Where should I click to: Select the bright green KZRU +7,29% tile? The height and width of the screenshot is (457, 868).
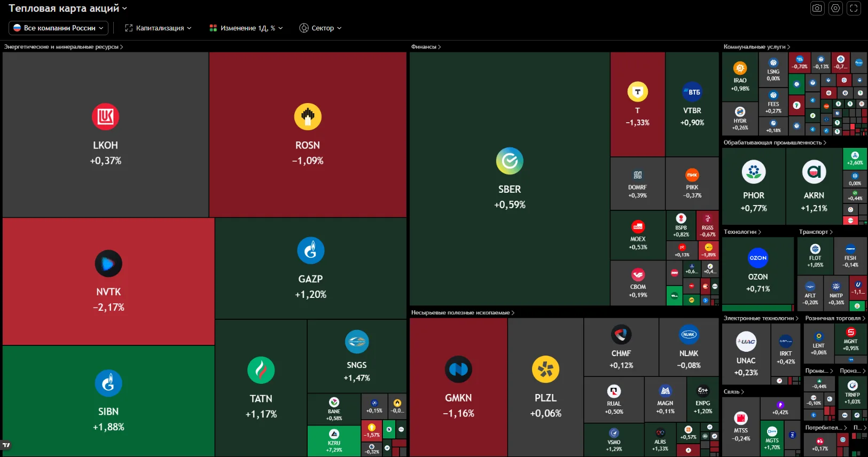(x=334, y=440)
